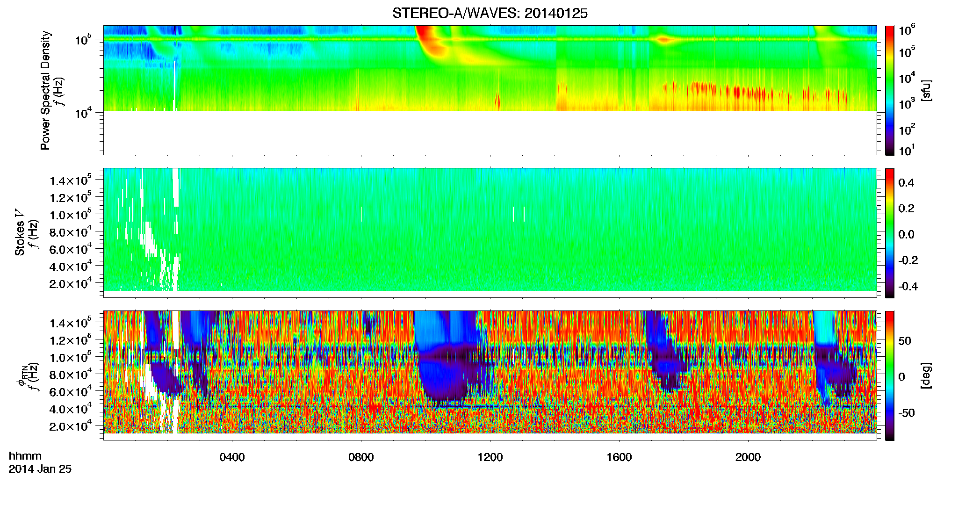980x505 pixels.
Task: Click the Power Spectral Density colorbar
Action: (890, 90)
